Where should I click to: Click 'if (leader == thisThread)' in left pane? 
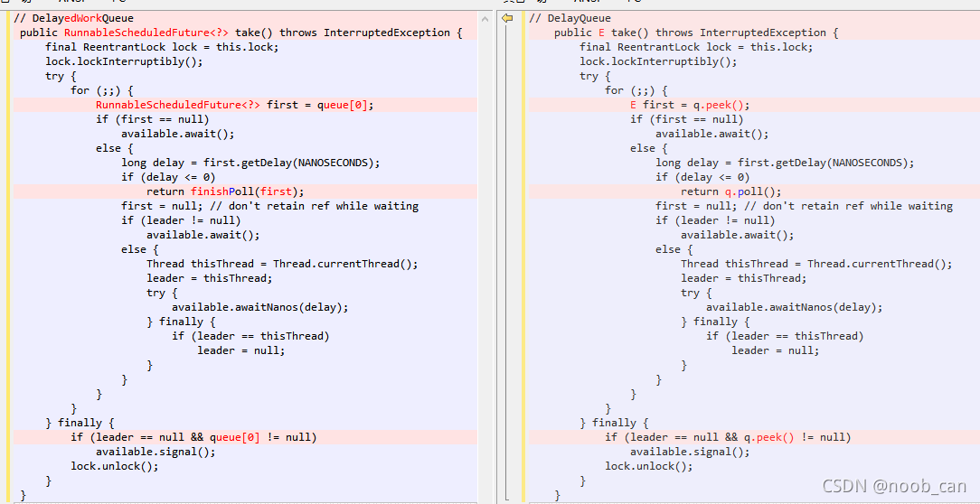click(250, 336)
